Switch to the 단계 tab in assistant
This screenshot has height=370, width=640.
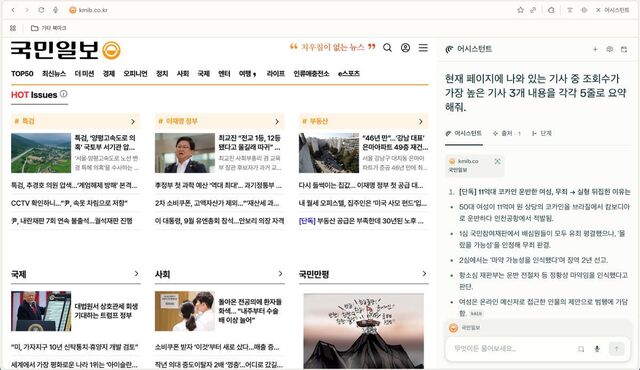click(x=542, y=133)
